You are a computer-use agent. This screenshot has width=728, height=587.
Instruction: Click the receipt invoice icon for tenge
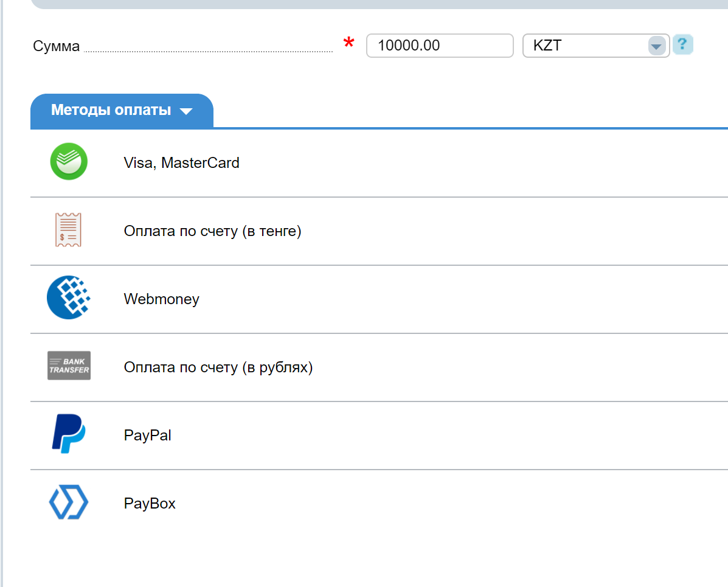tap(68, 230)
